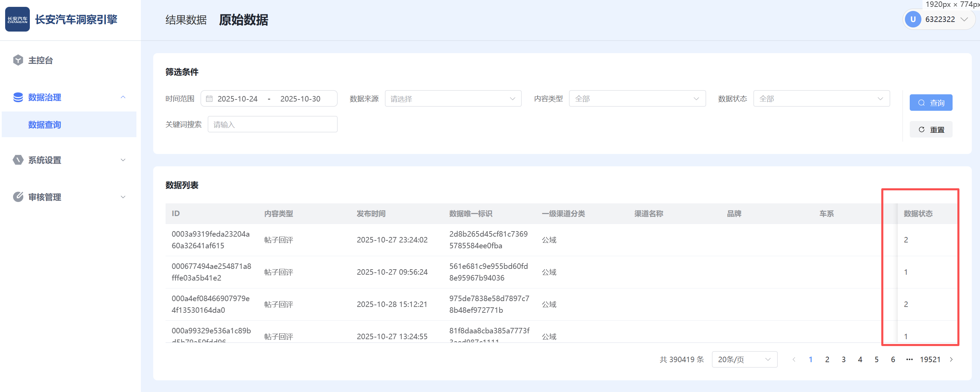Expand the 系统设置 menu
This screenshot has width=980, height=392.
(x=123, y=160)
